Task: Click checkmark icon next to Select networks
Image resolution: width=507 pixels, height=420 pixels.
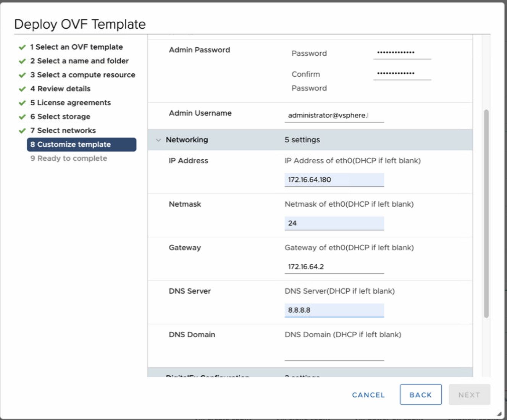Action: click(22, 131)
